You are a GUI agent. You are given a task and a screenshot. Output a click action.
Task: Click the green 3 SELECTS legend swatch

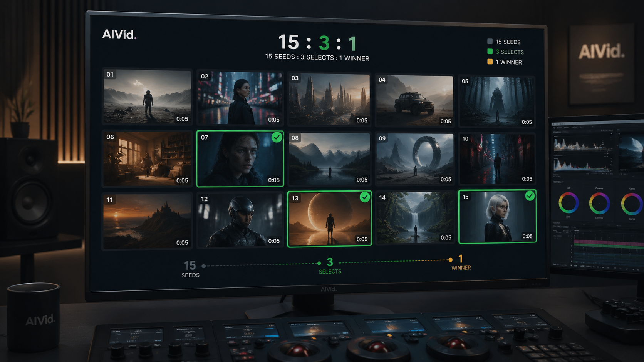click(x=490, y=52)
